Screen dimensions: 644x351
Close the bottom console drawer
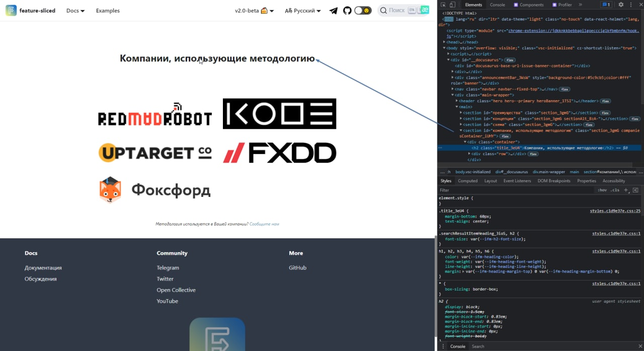pyautogui.click(x=639, y=346)
